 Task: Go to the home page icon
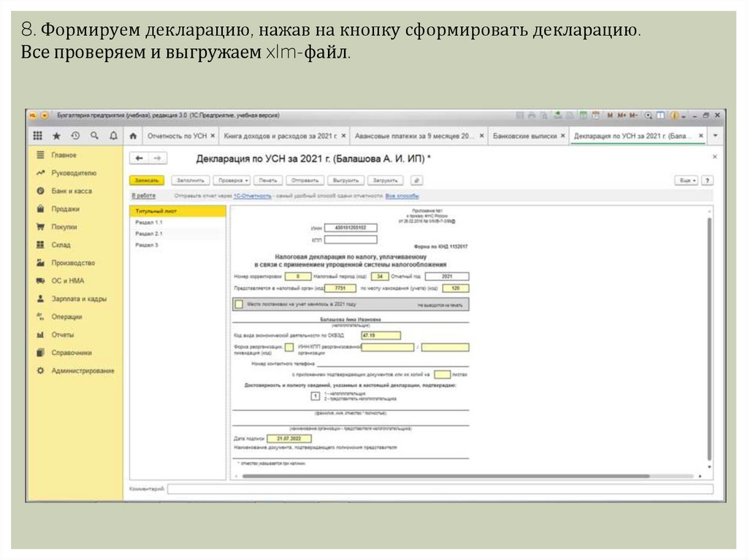[132, 136]
